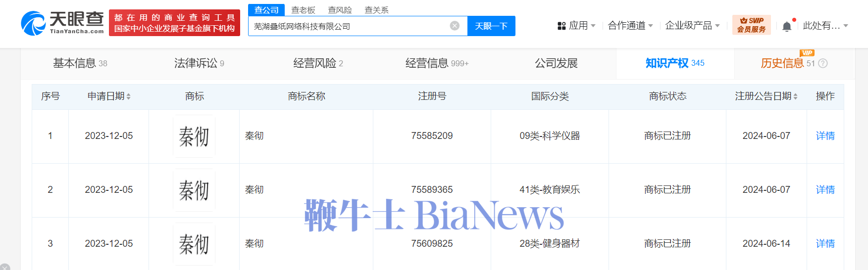Click the TianYanCha logo
Image resolution: width=868 pixels, height=270 pixels.
62,23
